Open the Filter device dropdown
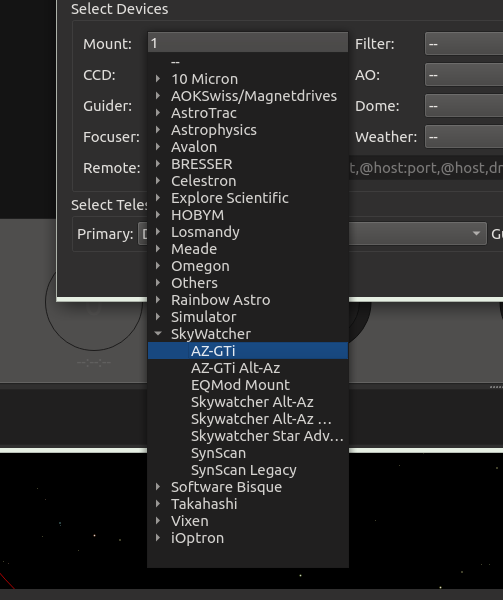Image resolution: width=503 pixels, height=600 pixels. (x=464, y=44)
